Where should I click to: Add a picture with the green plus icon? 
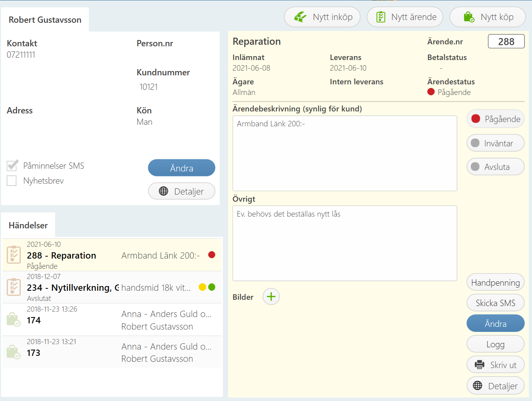coord(271,297)
